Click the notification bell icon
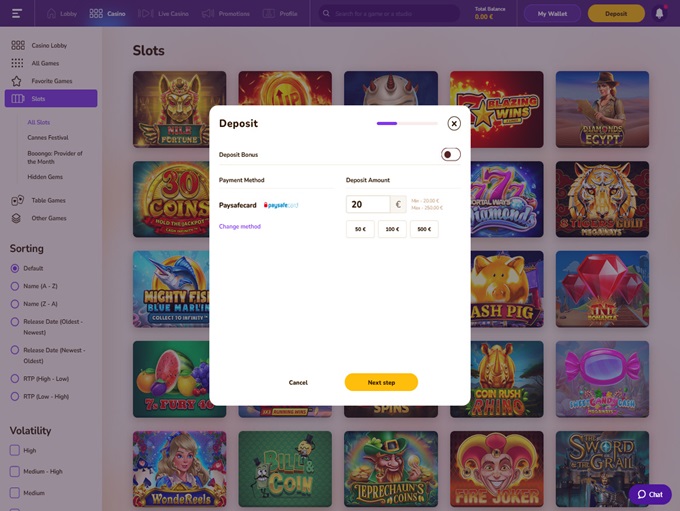The height and width of the screenshot is (511, 680). 659,14
